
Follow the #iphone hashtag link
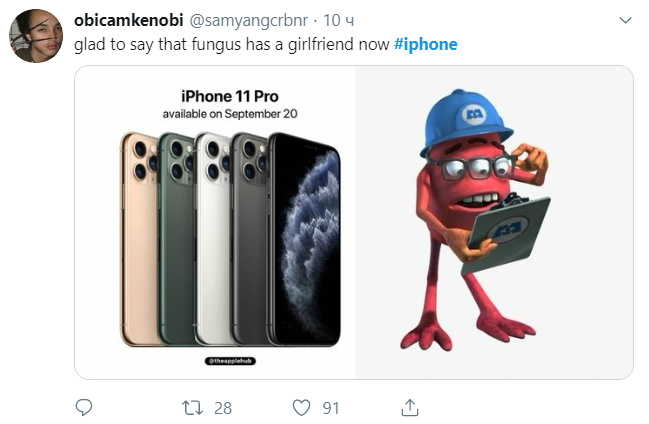tap(425, 45)
